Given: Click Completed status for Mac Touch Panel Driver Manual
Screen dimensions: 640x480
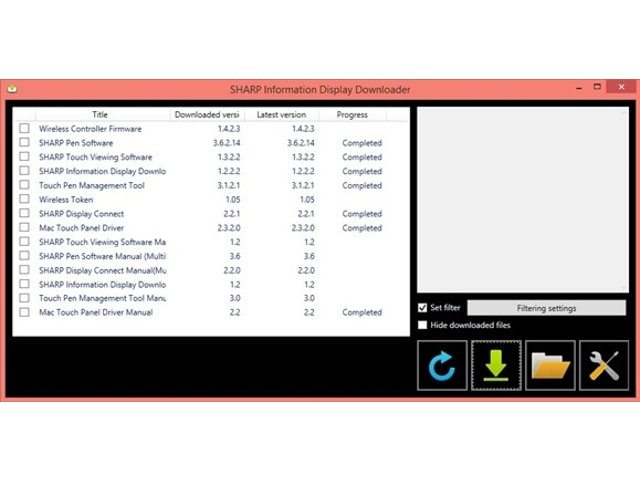Looking at the screenshot, I should point(362,312).
